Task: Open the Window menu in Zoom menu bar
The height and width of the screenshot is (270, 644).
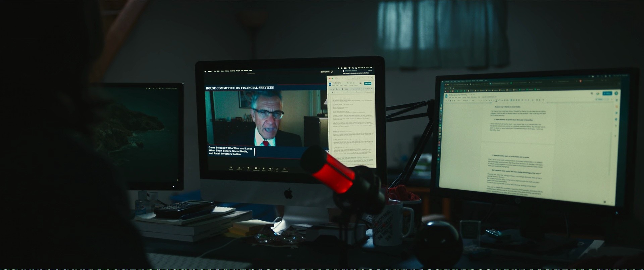Action: point(246,71)
